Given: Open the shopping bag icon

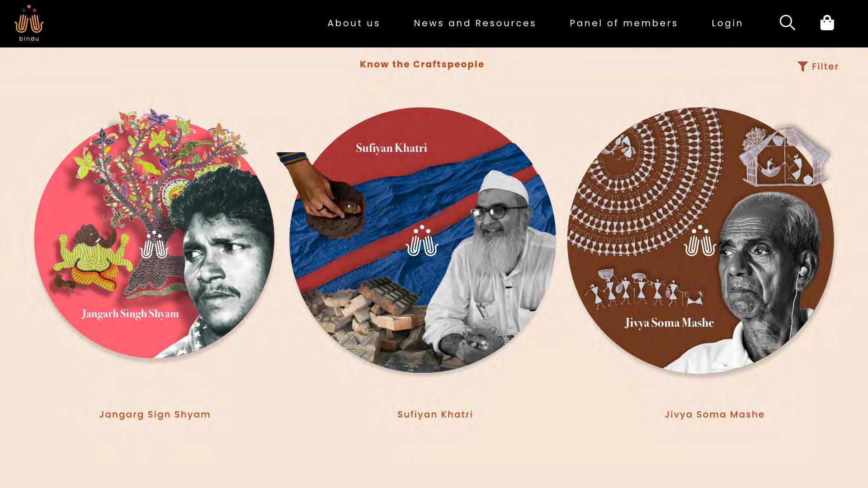Looking at the screenshot, I should point(827,23).
